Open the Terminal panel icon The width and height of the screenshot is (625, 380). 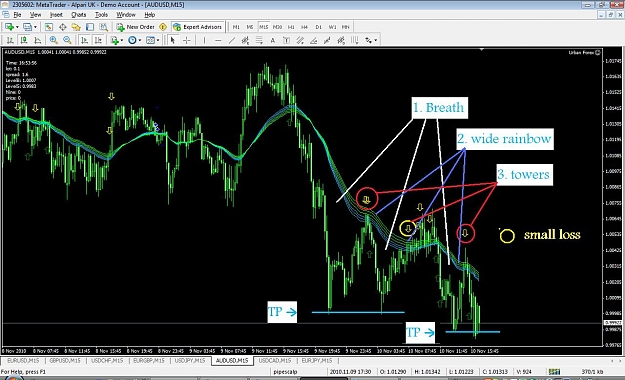coord(90,27)
